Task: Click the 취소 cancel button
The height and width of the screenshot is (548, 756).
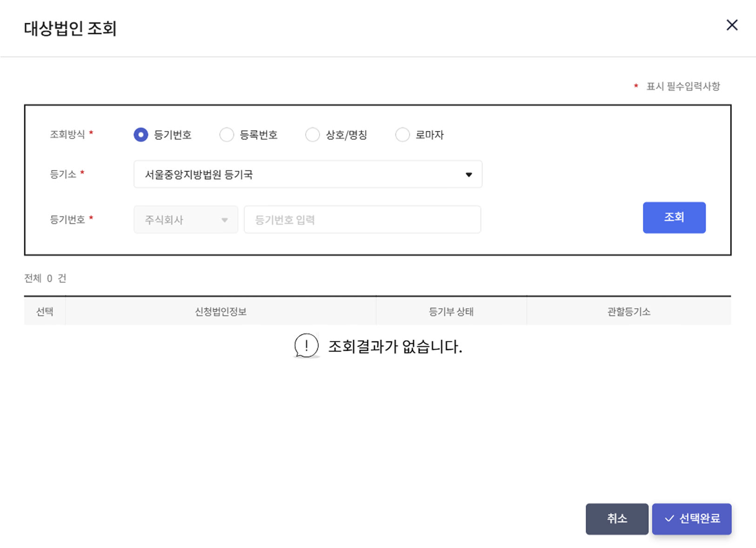Action: (617, 519)
